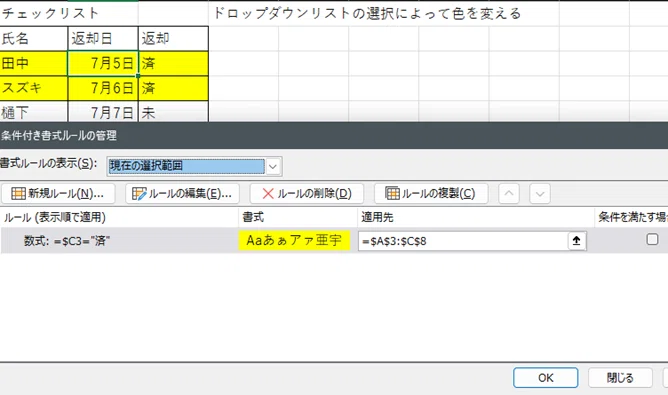
Task: Select cell containing 樋下
Action: [x=34, y=112]
